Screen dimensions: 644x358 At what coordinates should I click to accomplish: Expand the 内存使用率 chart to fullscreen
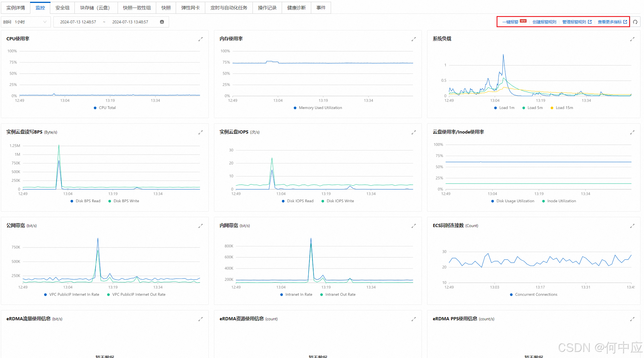click(x=414, y=39)
